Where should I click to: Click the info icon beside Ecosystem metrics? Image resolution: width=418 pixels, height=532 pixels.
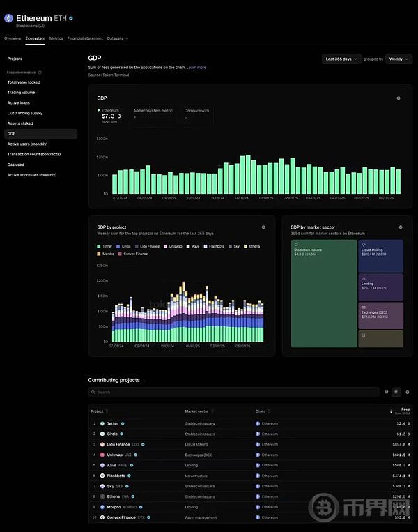[40, 73]
